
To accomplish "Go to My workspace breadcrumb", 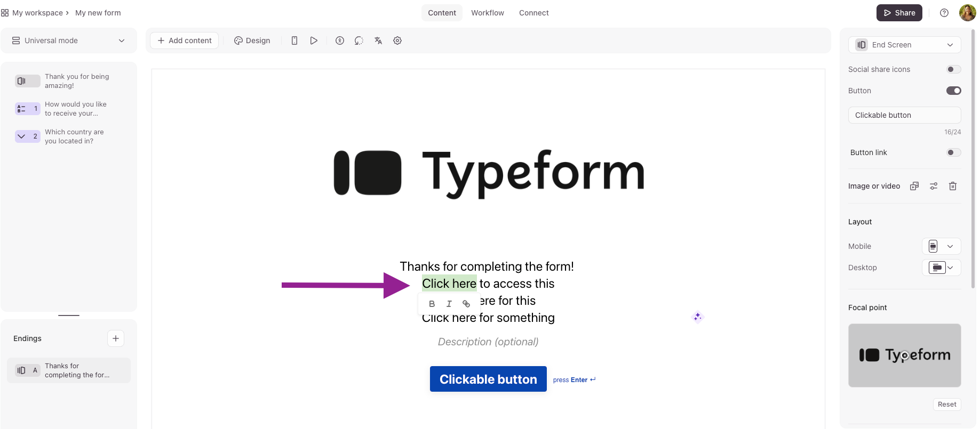I will pyautogui.click(x=37, y=13).
